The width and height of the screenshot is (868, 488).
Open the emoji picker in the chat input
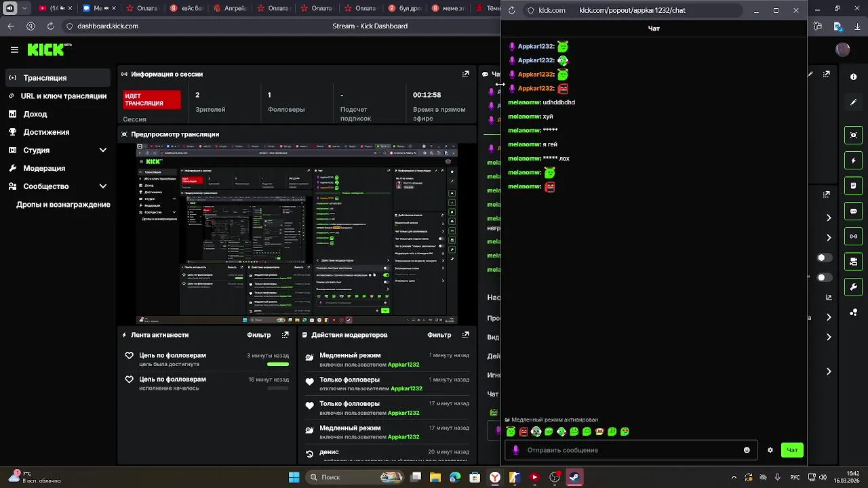click(x=747, y=450)
